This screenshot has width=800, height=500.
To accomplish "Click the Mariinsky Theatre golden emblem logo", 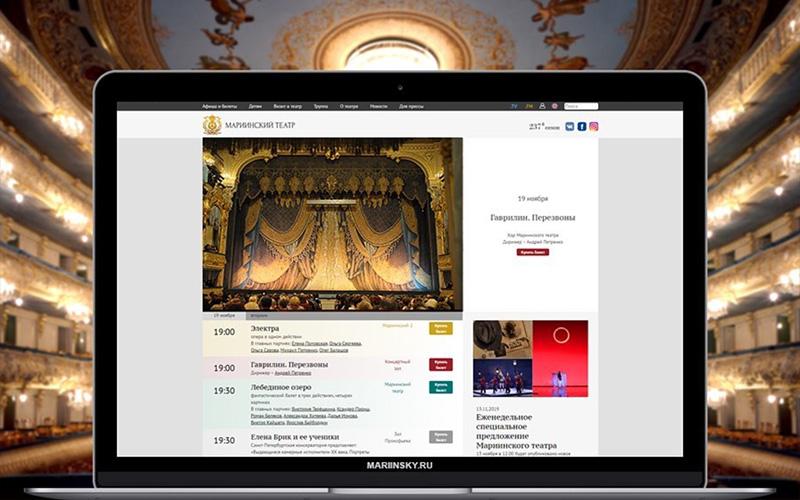I will [x=212, y=125].
